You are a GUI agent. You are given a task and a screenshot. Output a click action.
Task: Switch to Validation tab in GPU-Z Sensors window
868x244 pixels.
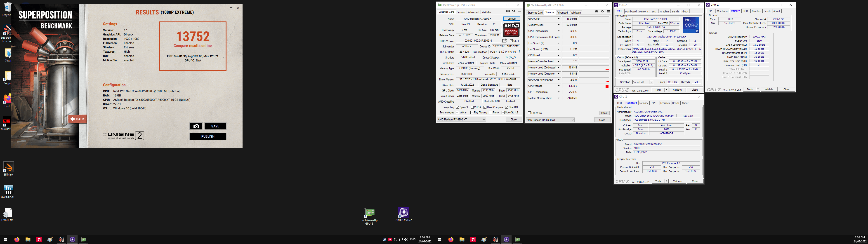pos(576,12)
